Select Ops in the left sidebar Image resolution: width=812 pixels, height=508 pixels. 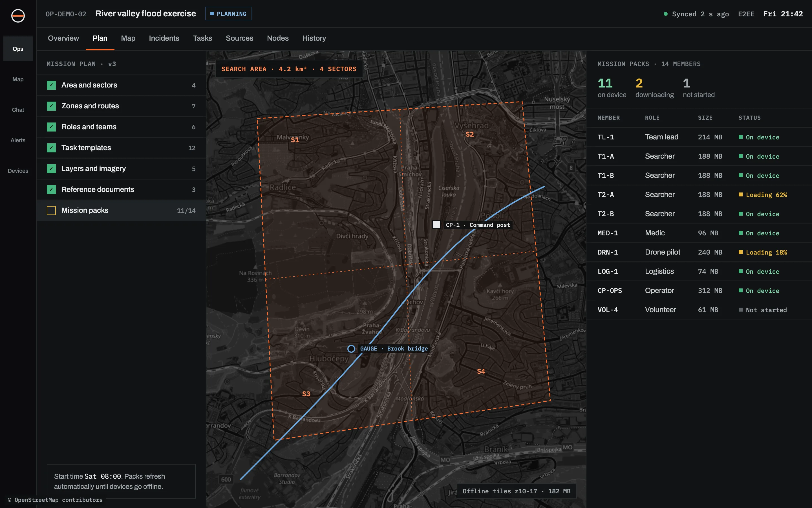tap(18, 49)
